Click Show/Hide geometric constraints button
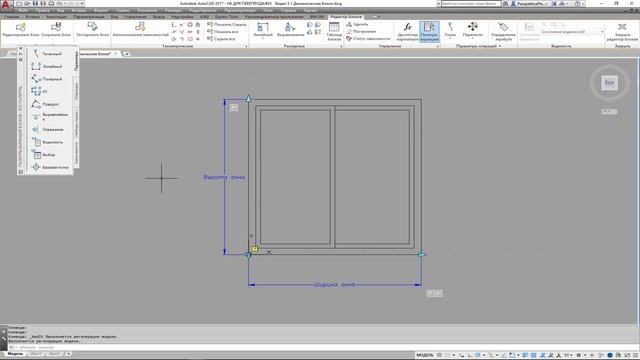 pos(227,24)
